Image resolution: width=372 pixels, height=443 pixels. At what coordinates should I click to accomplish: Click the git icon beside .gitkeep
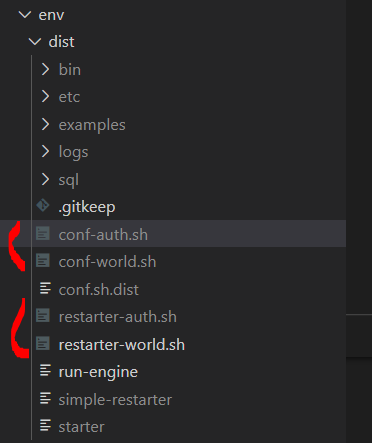pos(43,206)
